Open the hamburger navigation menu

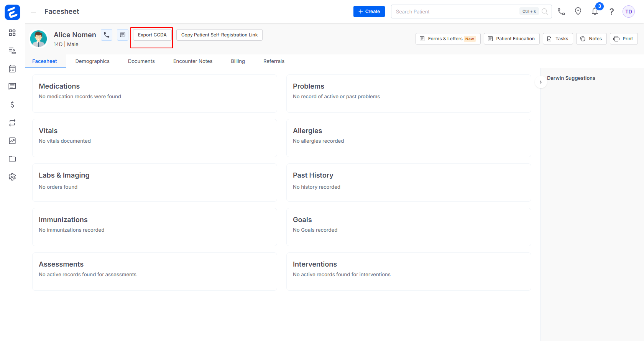[33, 11]
